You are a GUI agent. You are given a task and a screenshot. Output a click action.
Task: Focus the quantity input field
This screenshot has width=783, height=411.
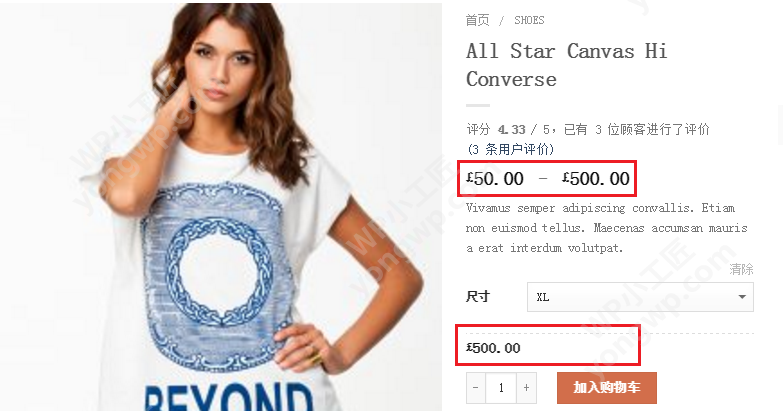501,388
